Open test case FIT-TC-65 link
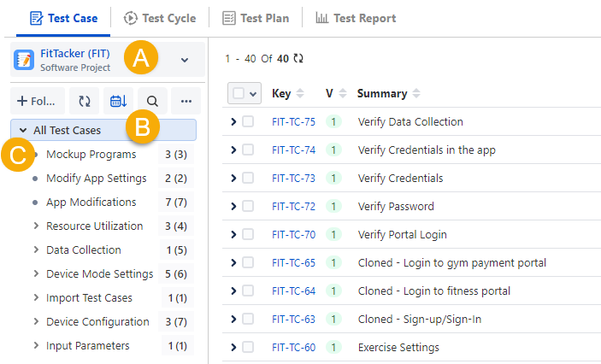601x364 pixels. pyautogui.click(x=293, y=263)
